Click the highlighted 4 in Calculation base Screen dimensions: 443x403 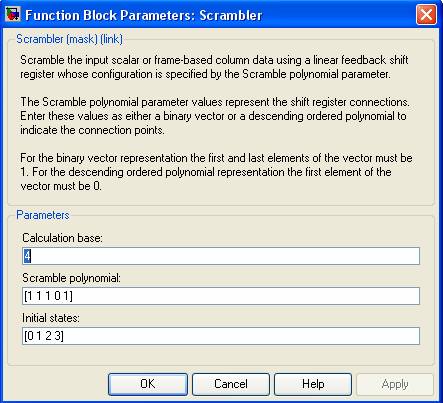[x=27, y=256]
